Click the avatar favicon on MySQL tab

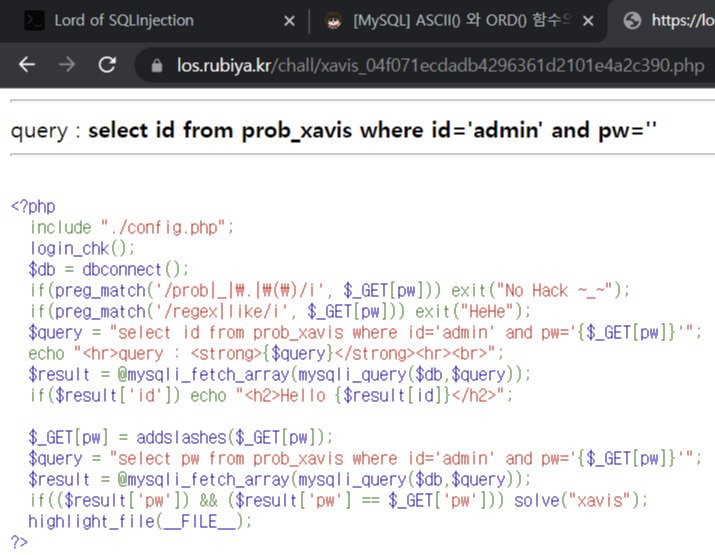333,21
